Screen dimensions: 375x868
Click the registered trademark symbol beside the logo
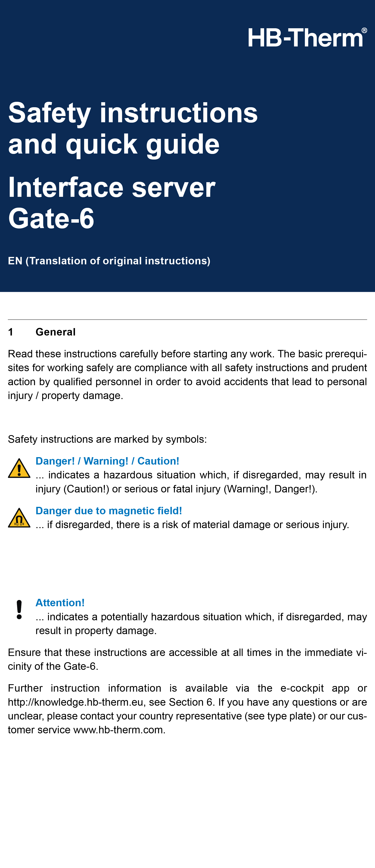point(364,31)
